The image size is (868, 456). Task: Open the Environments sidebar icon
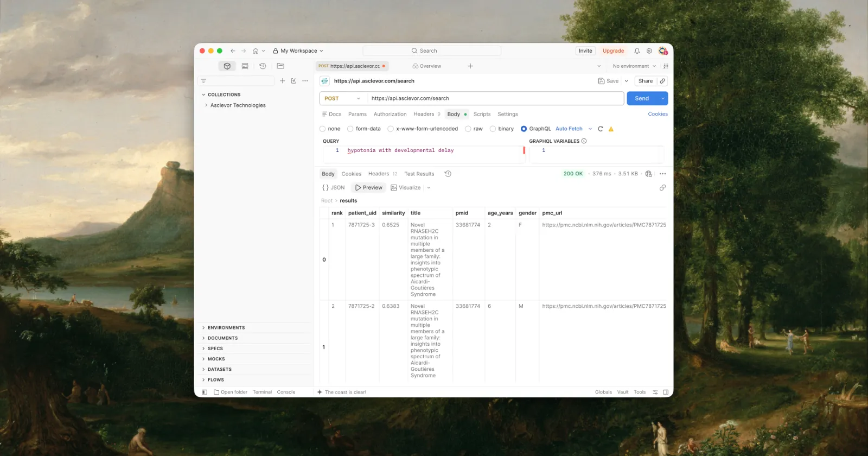[x=245, y=66]
